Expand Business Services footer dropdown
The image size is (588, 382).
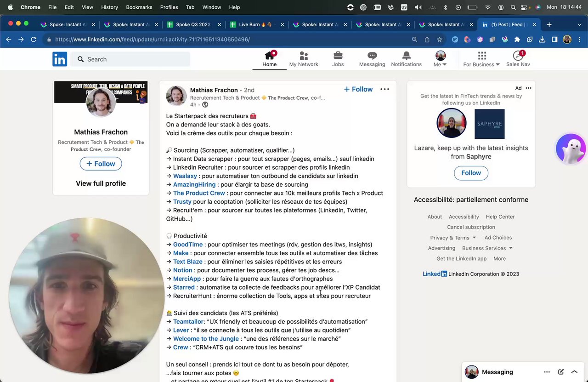(487, 248)
